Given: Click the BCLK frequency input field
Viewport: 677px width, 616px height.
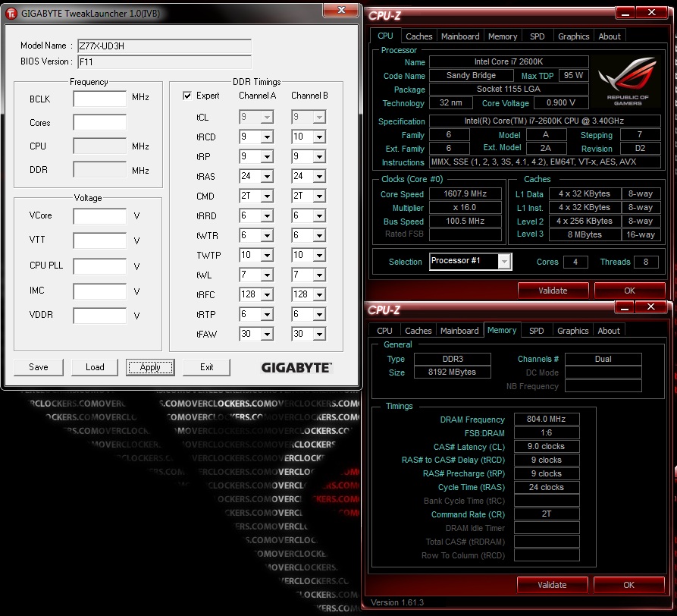Looking at the screenshot, I should pyautogui.click(x=100, y=99).
